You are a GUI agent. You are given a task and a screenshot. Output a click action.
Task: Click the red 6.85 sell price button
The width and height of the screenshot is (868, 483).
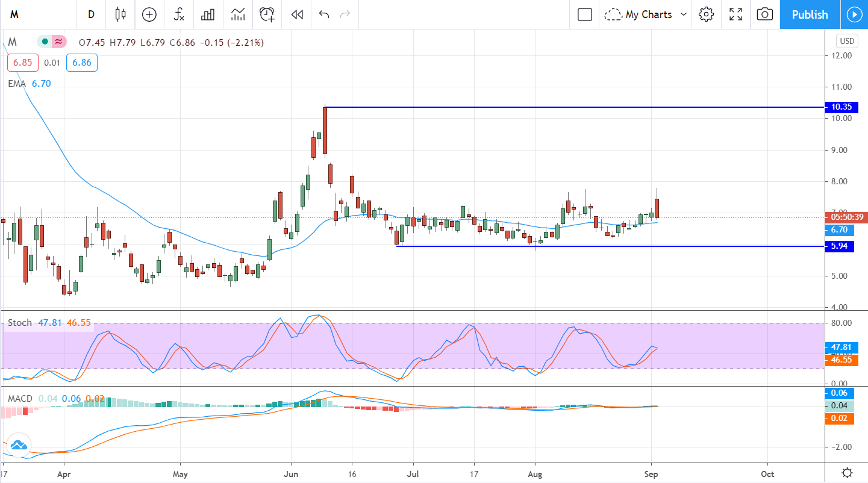pyautogui.click(x=22, y=63)
